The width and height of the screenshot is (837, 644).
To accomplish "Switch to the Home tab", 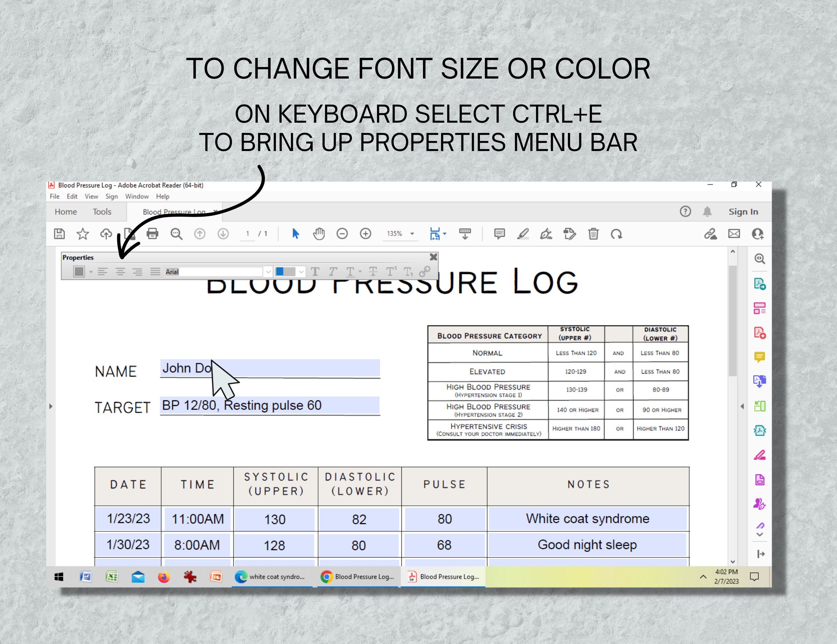I will click(x=66, y=212).
